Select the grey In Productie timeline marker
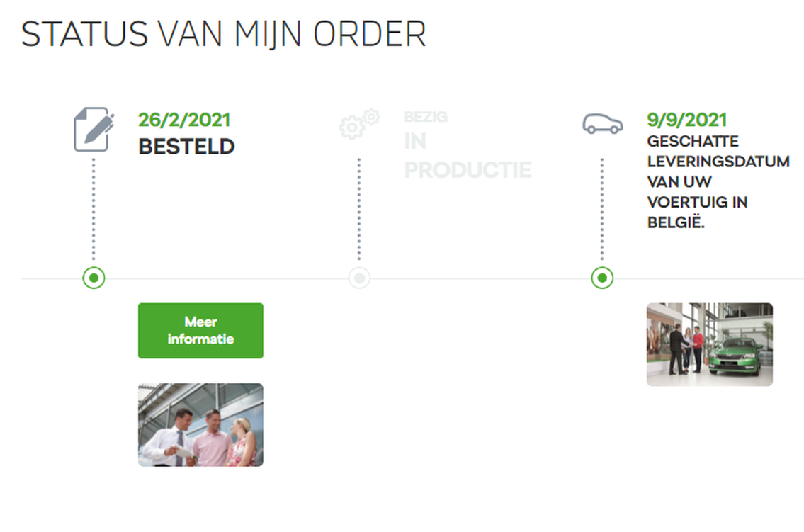This screenshot has width=804, height=532. click(x=359, y=278)
